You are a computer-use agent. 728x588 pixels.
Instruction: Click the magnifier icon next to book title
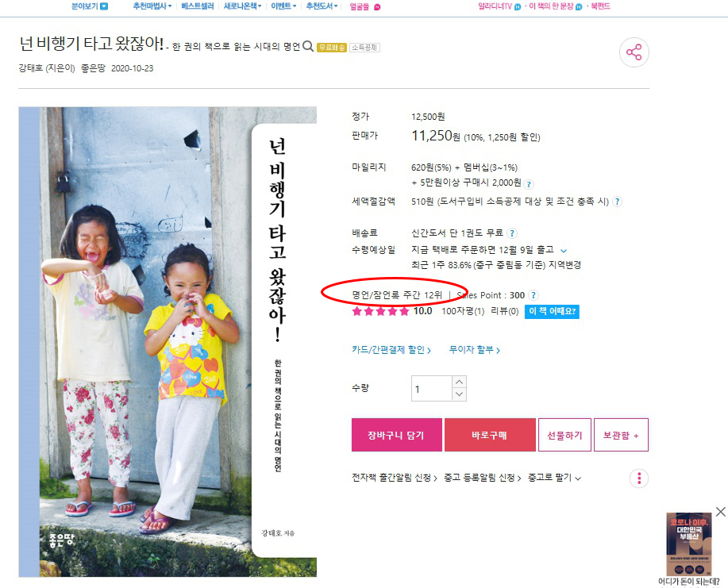click(308, 46)
